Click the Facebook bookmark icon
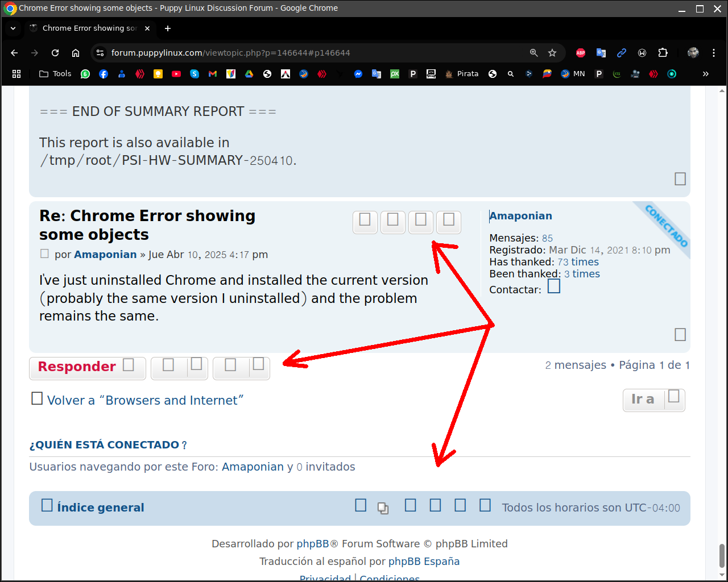Viewport: 728px width, 582px height. (x=104, y=74)
